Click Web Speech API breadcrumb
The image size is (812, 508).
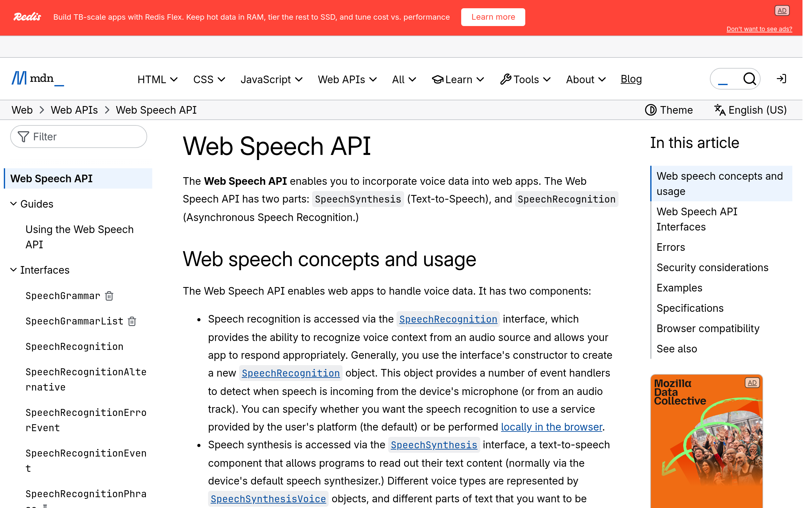(156, 110)
